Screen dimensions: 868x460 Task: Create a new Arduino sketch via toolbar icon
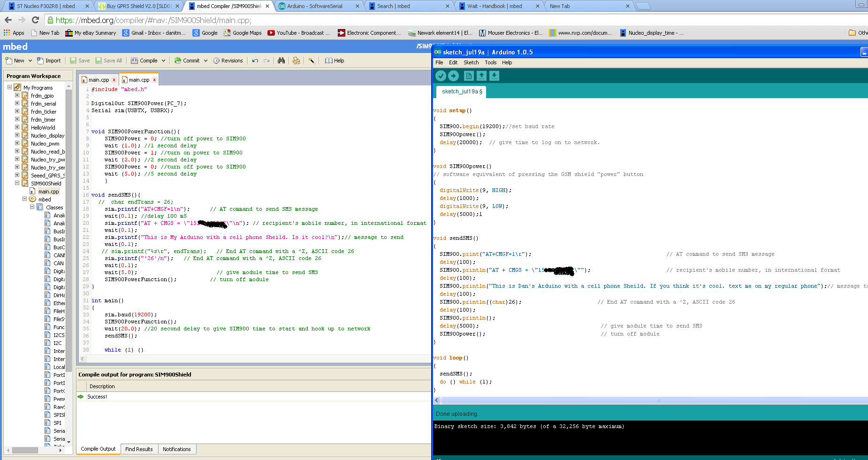pyautogui.click(x=468, y=76)
